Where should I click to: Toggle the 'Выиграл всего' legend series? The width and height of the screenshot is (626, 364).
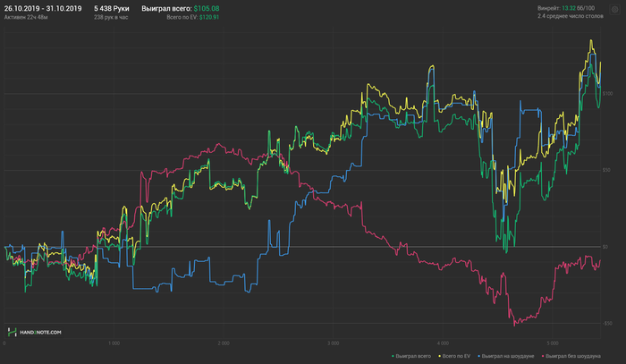coord(411,356)
